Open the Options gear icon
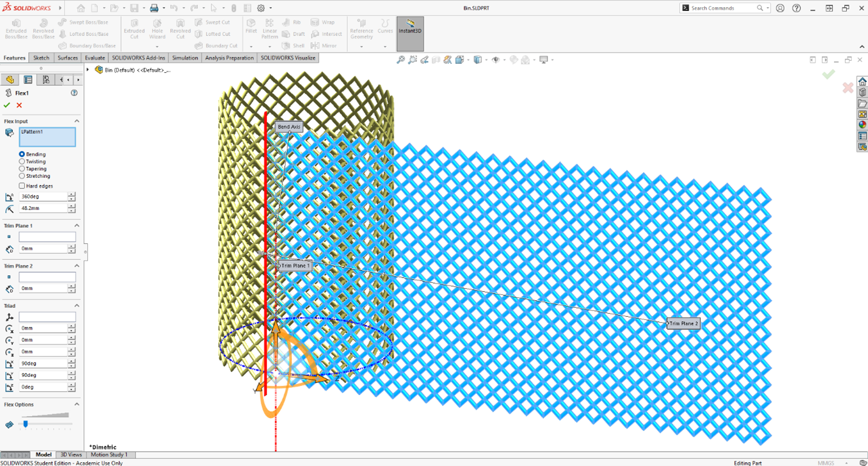Image resolution: width=868 pixels, height=466 pixels. tap(261, 8)
